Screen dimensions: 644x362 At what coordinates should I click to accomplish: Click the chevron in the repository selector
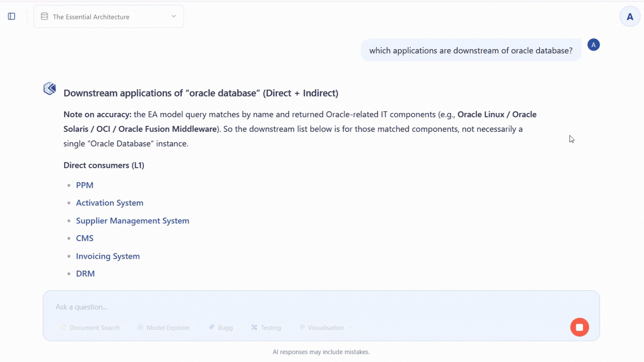point(174,16)
